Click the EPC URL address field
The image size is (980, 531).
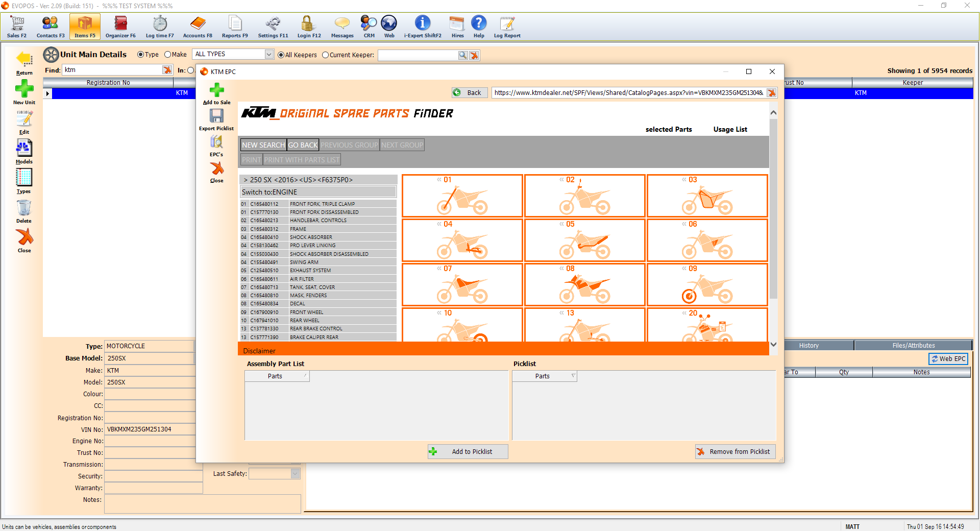629,92
